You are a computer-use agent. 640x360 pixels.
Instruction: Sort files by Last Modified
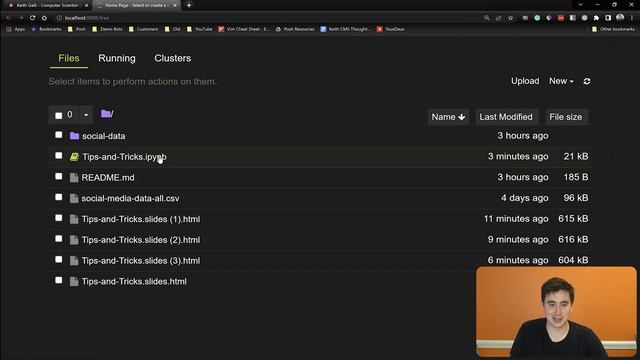click(506, 117)
